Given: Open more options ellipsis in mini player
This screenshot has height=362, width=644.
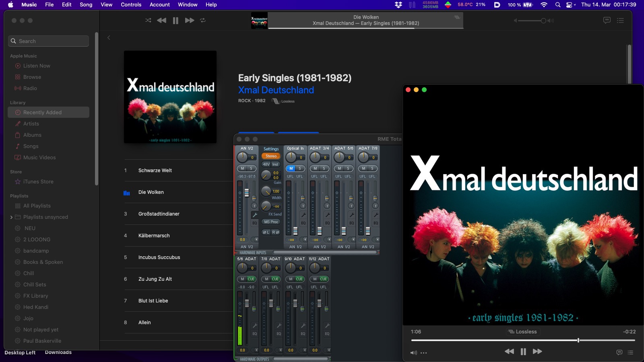Looking at the screenshot, I should tap(423, 353).
